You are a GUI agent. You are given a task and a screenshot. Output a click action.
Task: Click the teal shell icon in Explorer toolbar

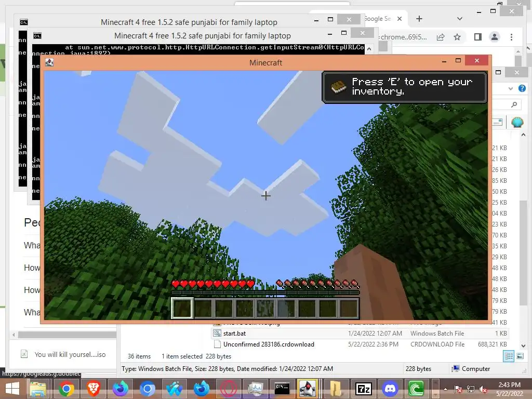(517, 122)
